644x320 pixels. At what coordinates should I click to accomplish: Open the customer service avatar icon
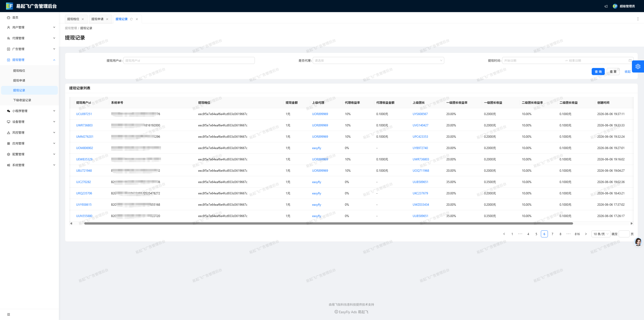pyautogui.click(x=638, y=242)
